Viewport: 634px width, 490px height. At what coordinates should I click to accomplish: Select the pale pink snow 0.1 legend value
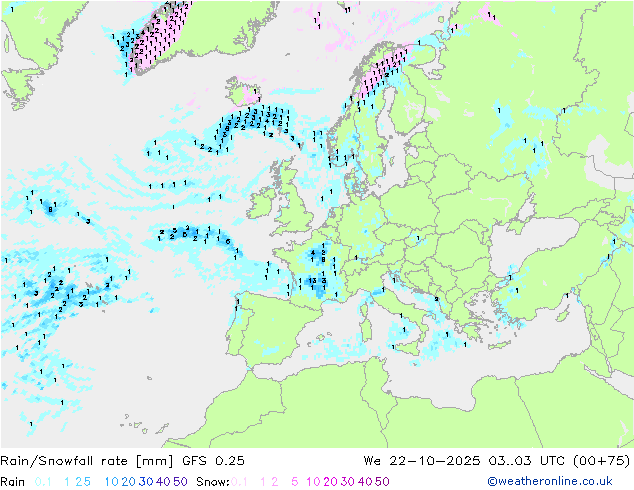coord(239,482)
